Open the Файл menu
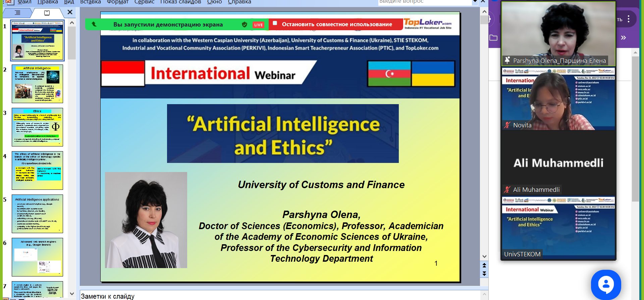This screenshot has width=644, height=300. click(x=24, y=2)
